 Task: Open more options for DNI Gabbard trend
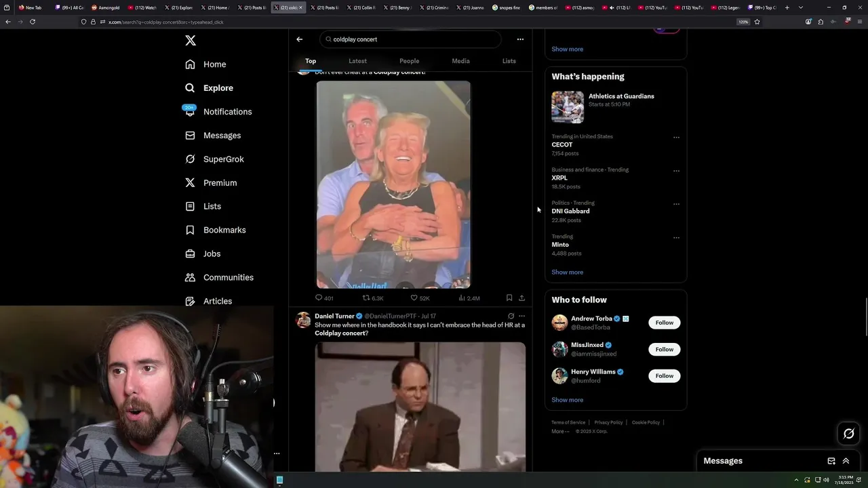pos(676,204)
